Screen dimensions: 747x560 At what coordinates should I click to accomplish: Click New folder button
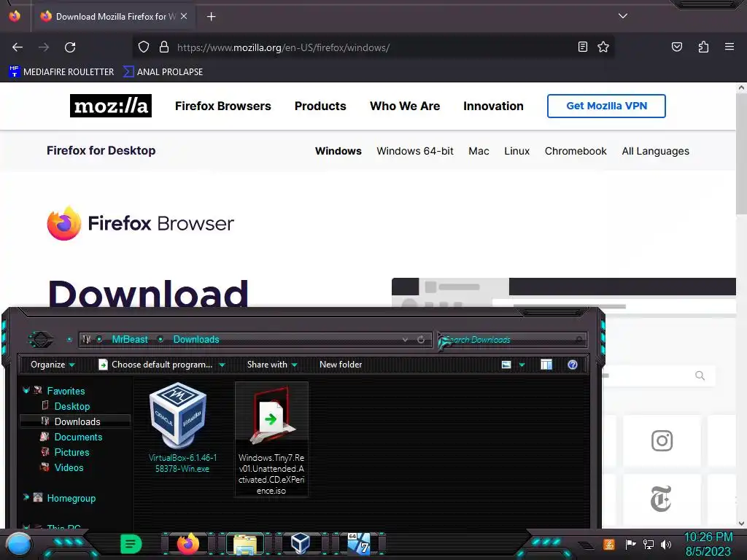click(341, 365)
